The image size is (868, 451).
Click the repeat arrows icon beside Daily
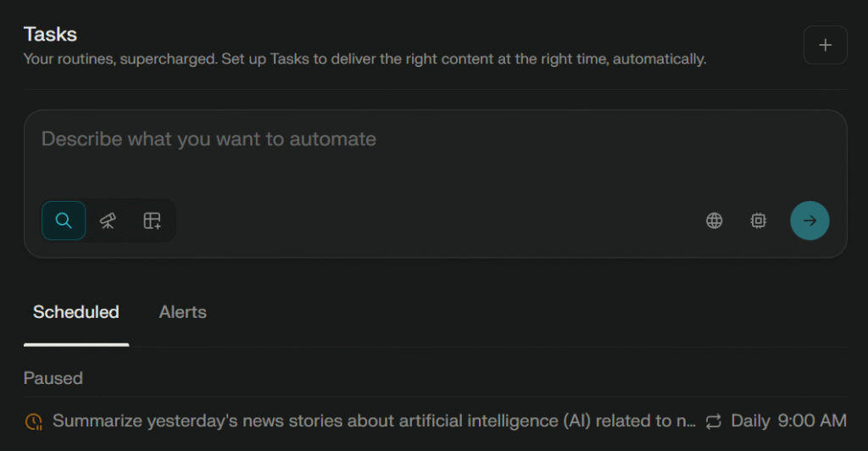point(713,421)
